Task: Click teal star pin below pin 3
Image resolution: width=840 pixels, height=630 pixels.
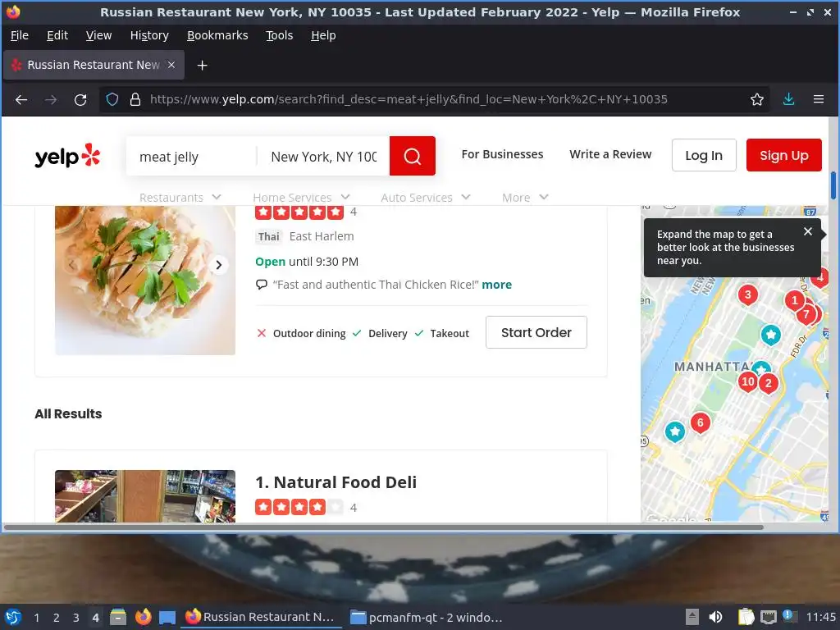Action: (770, 336)
